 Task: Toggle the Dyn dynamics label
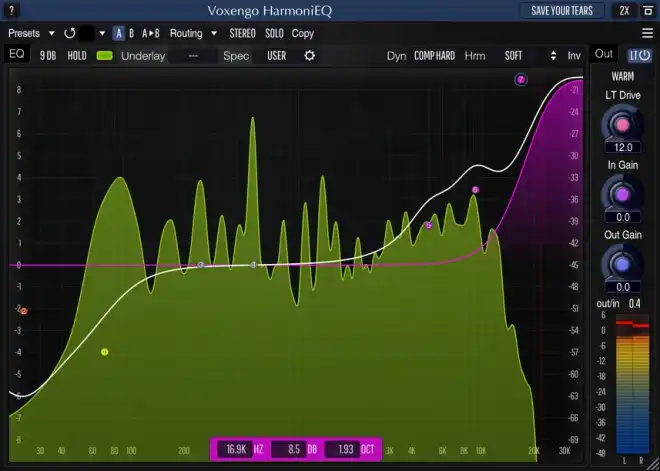(x=397, y=56)
